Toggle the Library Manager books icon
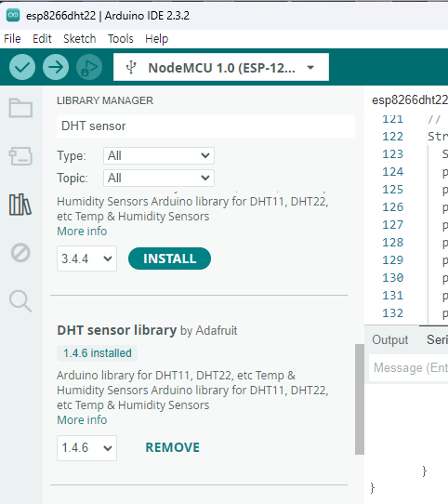 click(x=20, y=205)
